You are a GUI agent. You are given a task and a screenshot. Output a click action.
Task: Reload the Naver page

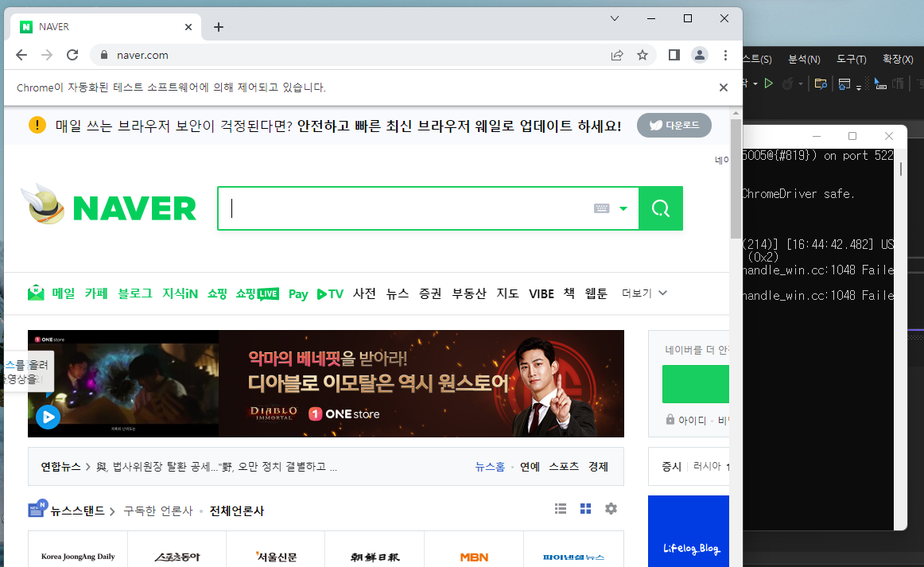(72, 55)
